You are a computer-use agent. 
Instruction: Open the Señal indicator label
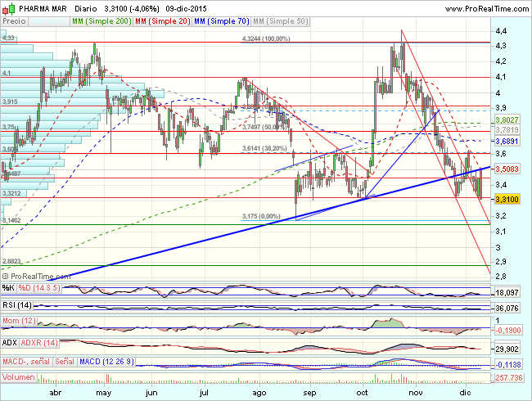tap(65, 362)
